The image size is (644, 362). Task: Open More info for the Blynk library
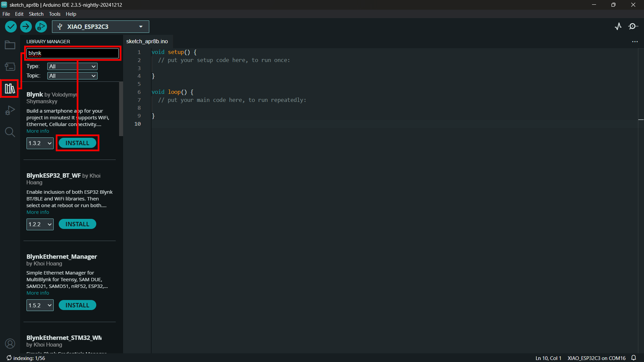[38, 131]
